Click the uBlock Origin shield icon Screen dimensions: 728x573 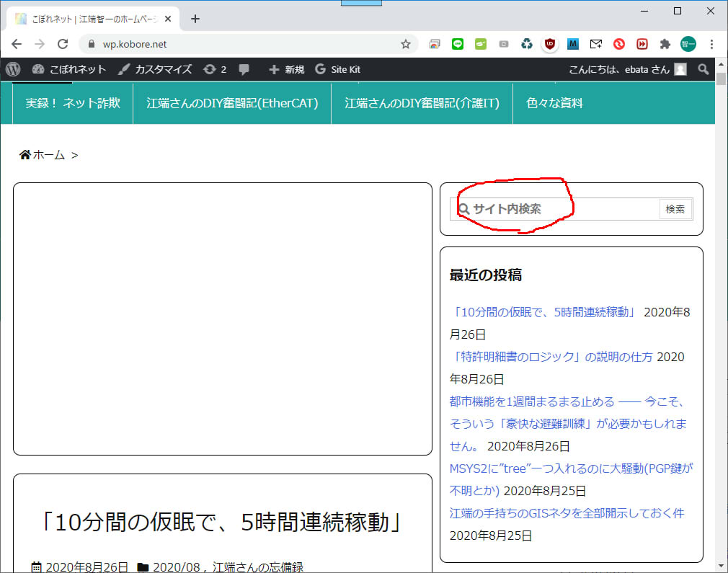549,44
